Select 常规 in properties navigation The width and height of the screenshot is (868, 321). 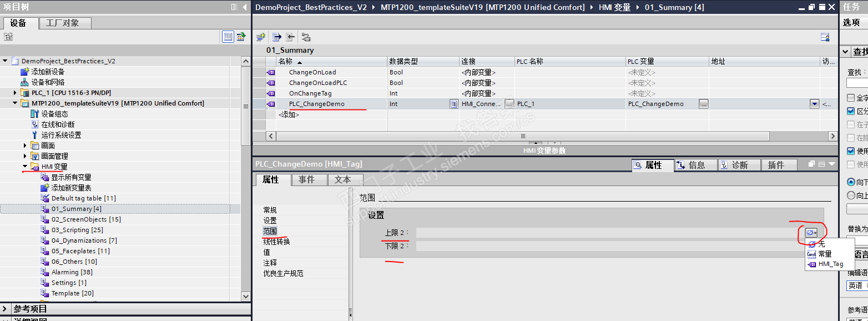pos(270,210)
